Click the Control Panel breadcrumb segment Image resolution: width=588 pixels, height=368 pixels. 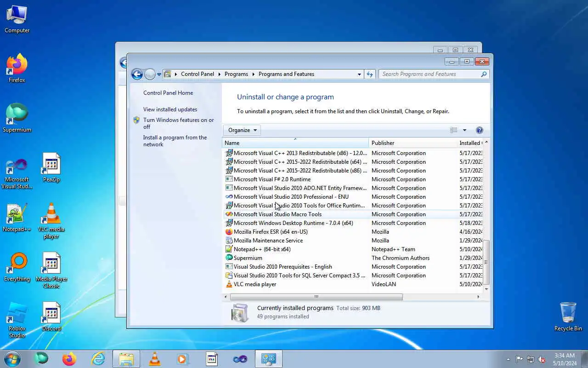[198, 74]
